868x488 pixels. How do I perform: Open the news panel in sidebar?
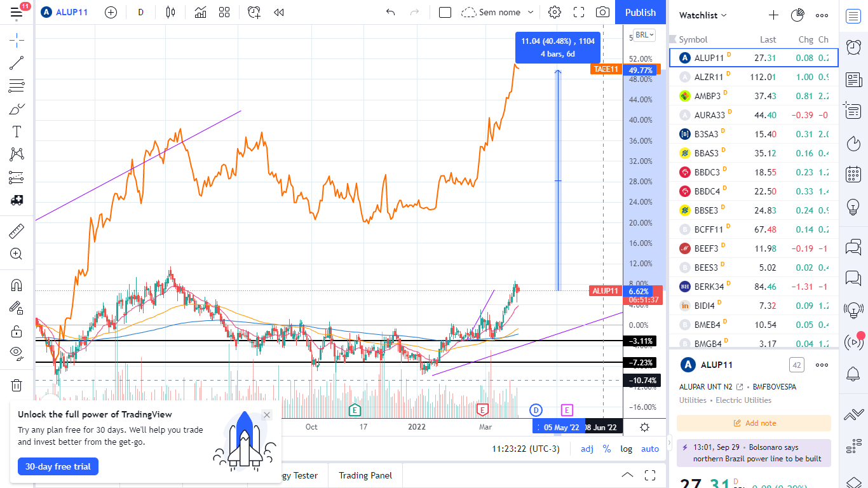pos(853,79)
